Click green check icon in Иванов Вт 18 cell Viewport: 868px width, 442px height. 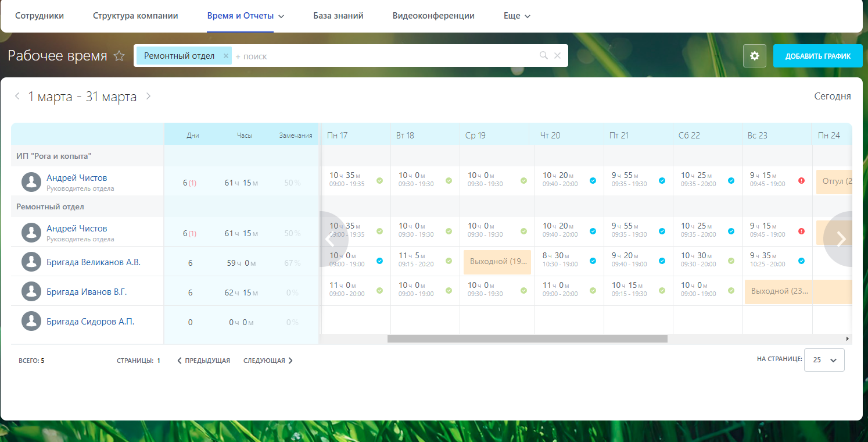(x=449, y=290)
